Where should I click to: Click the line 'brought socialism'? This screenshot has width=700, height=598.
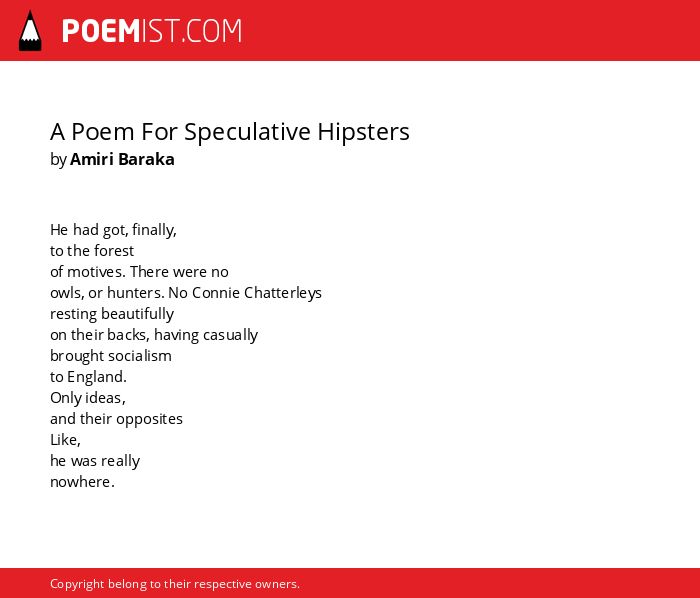[111, 356]
